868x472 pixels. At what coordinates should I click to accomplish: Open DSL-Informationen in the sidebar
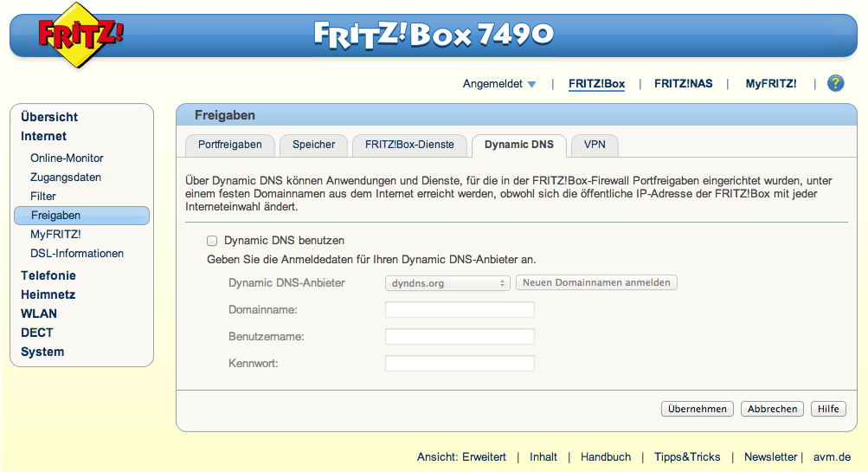point(77,253)
